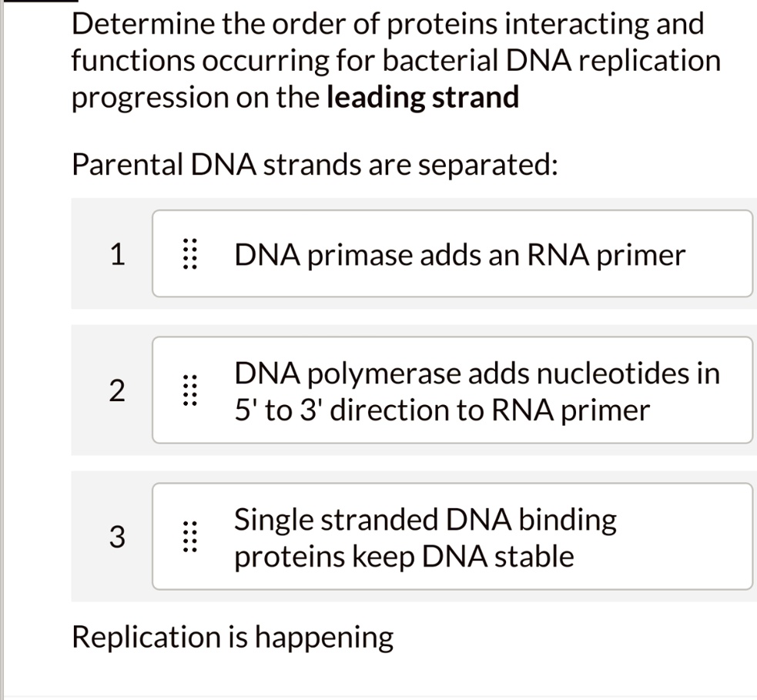Image resolution: width=757 pixels, height=700 pixels.
Task: Click the number 2 position label
Action: pyautogui.click(x=117, y=391)
